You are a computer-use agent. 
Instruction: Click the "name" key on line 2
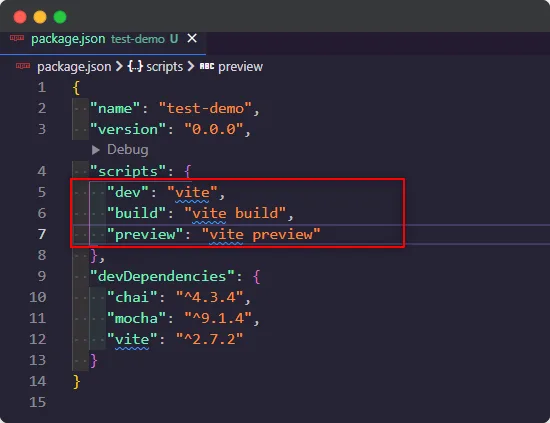115,108
